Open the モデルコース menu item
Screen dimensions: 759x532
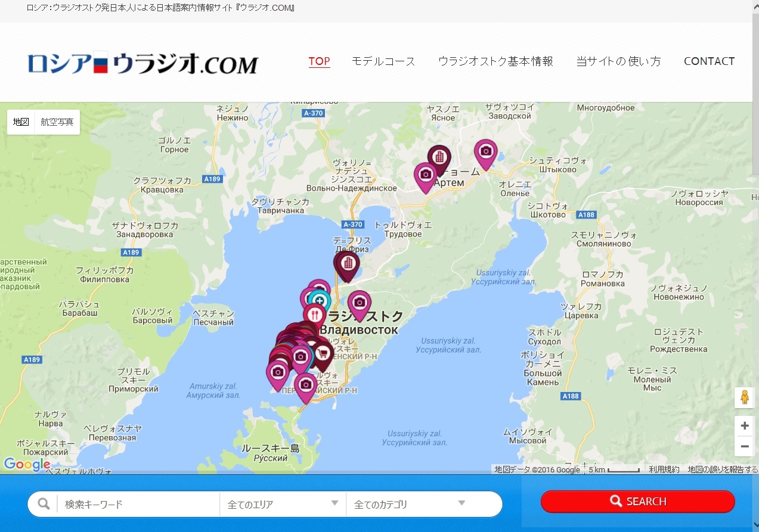click(383, 61)
